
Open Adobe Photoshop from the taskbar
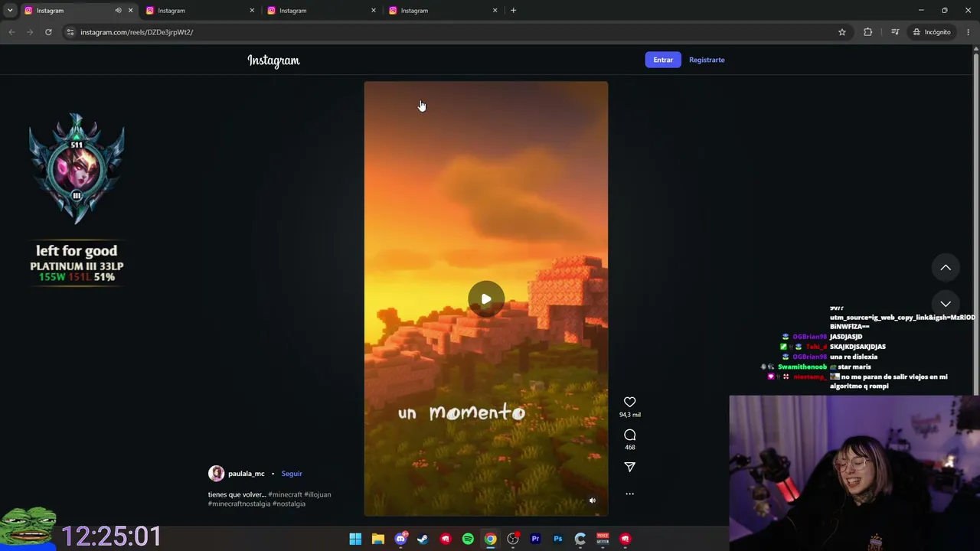point(558,539)
